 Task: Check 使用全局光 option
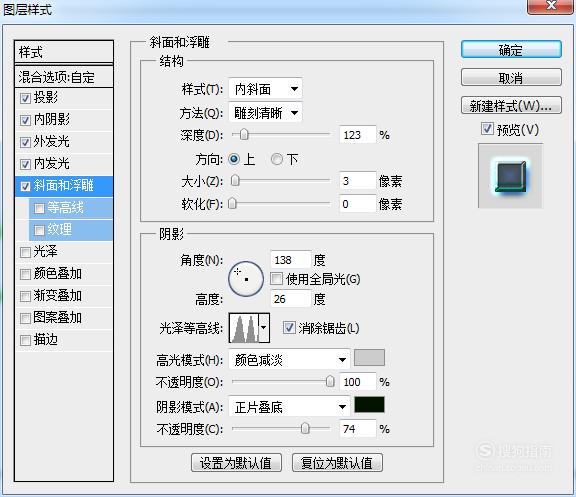(x=276, y=279)
